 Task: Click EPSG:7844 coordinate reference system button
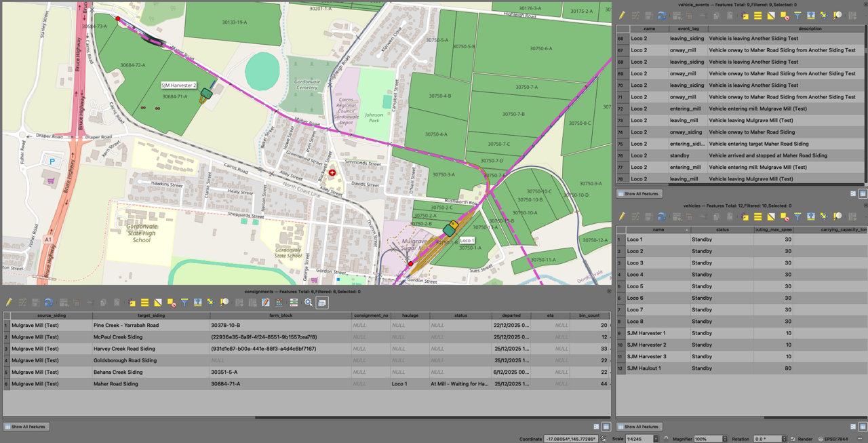tap(834, 439)
